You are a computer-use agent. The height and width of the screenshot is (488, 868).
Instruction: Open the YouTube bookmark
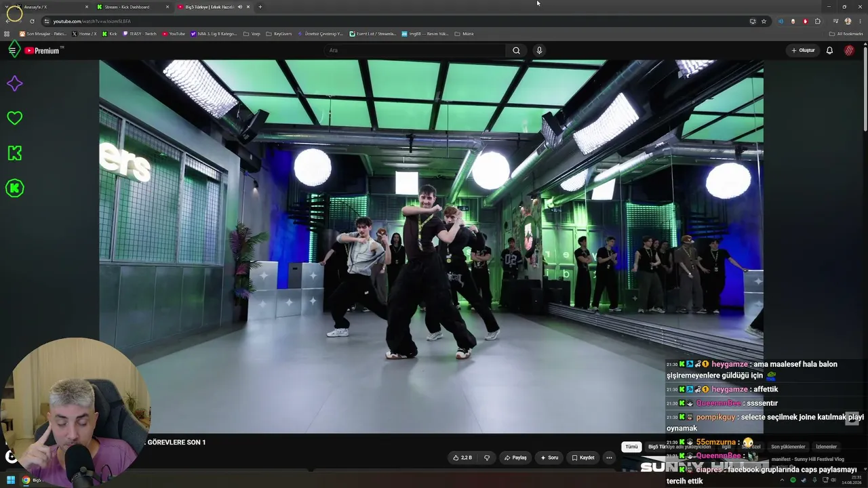click(x=174, y=33)
